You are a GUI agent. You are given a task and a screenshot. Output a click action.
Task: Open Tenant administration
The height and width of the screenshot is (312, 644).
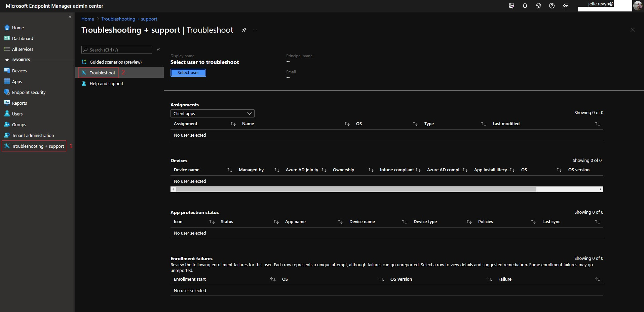click(33, 135)
